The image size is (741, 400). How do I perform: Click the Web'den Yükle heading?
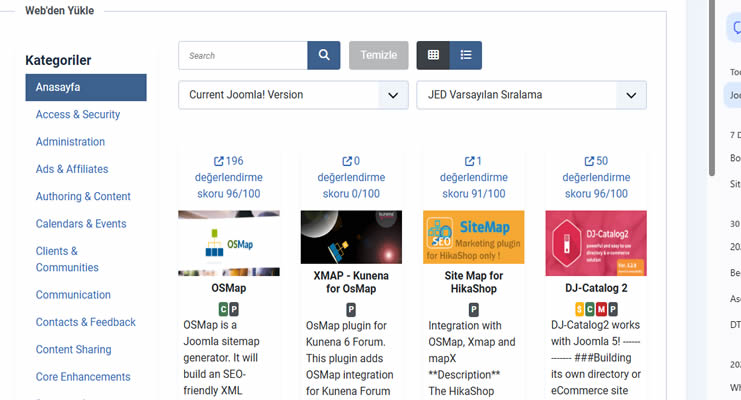click(x=60, y=10)
